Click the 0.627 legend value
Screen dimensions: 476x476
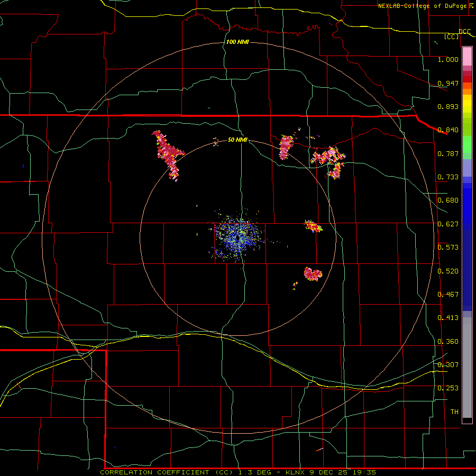pyautogui.click(x=448, y=224)
